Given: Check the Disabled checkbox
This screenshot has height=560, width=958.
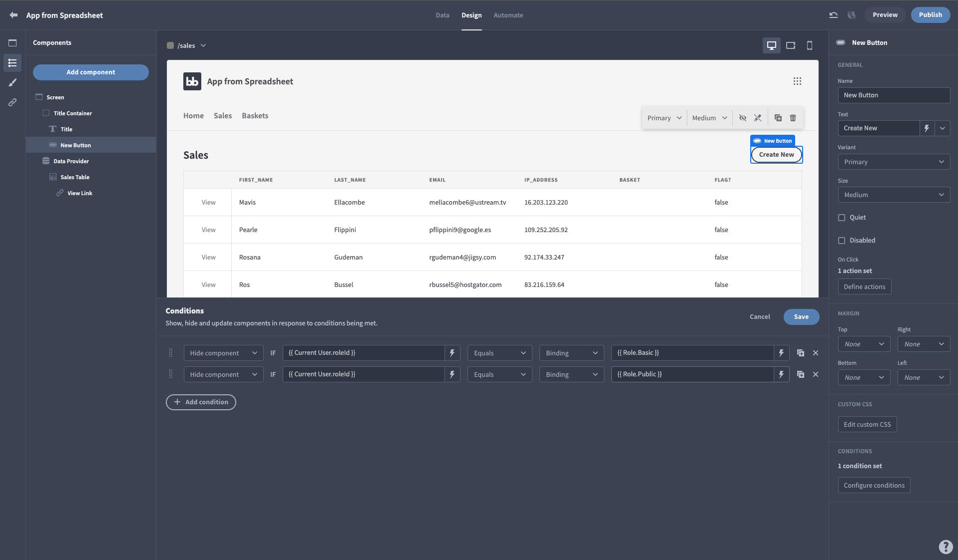Looking at the screenshot, I should pyautogui.click(x=842, y=241).
